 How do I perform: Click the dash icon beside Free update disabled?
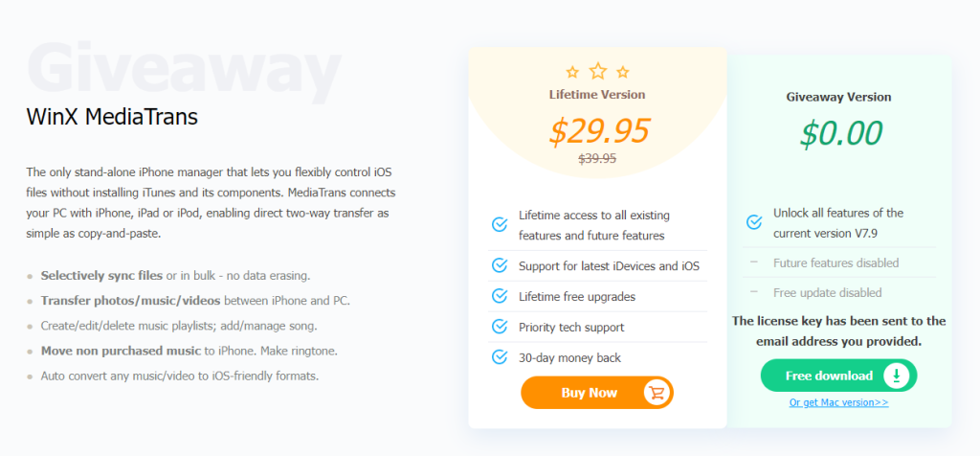[754, 291]
